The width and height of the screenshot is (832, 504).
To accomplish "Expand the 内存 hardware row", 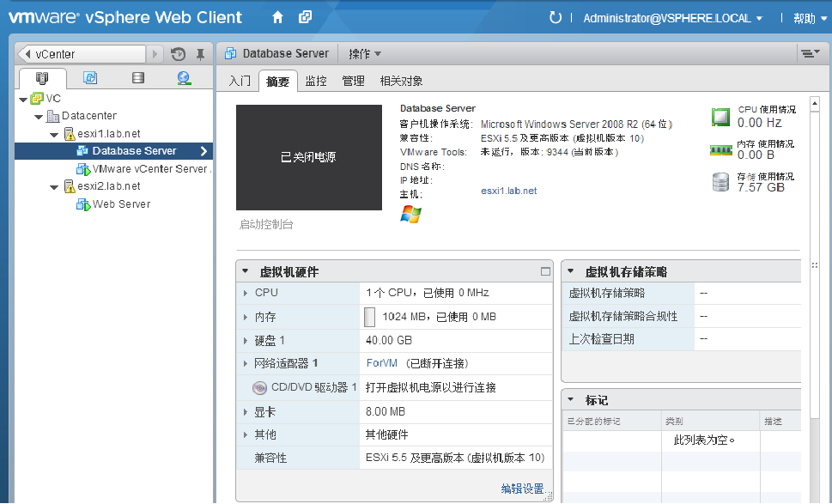I will 246,318.
